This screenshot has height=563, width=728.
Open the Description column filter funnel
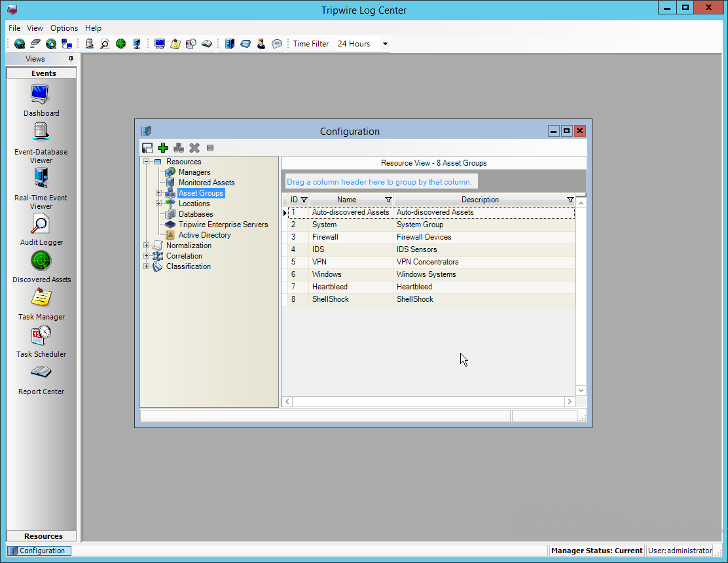coord(570,200)
